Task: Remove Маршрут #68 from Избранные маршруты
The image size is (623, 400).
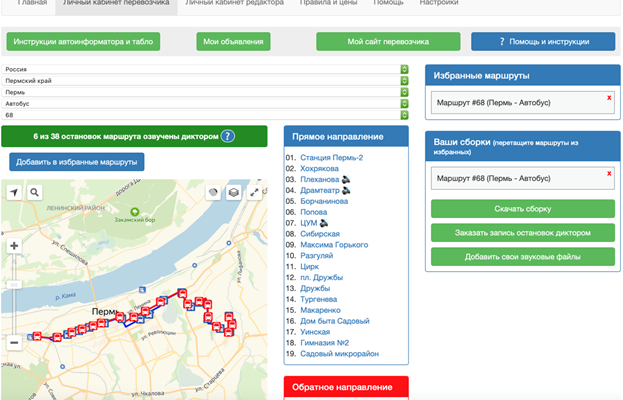Action: 609,97
